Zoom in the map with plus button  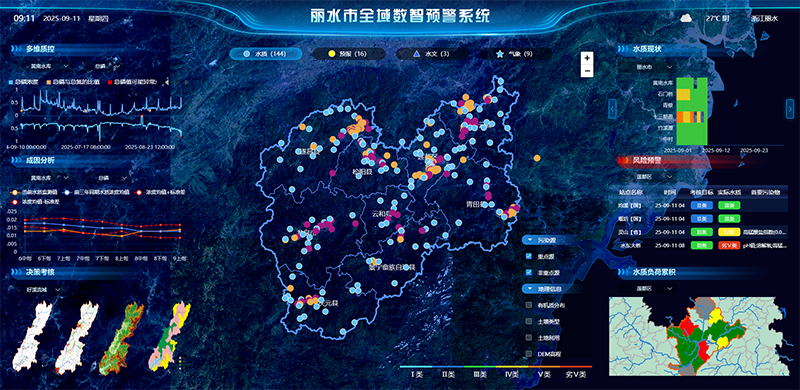tap(587, 58)
